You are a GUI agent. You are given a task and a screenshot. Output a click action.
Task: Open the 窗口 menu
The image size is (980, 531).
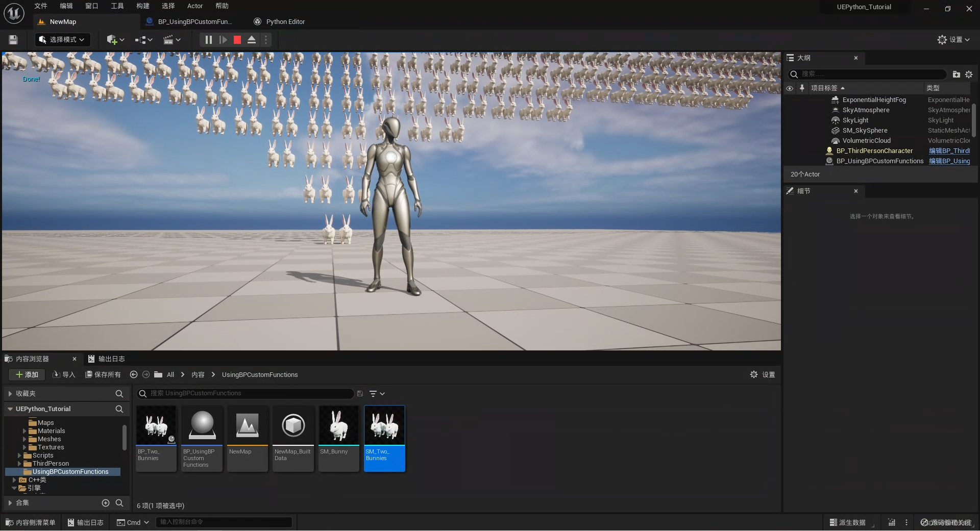click(92, 6)
